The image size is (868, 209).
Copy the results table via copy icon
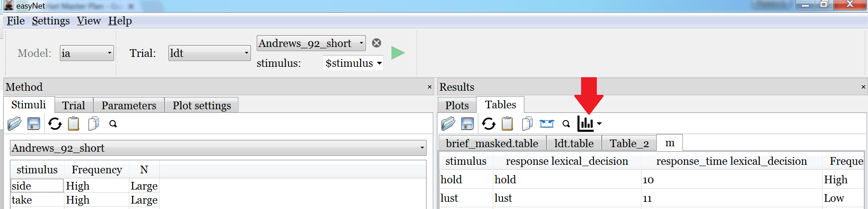(x=527, y=124)
